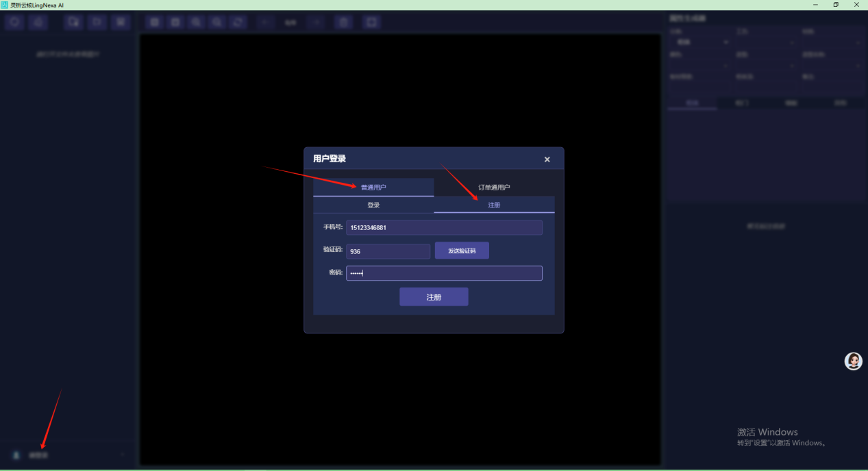Screen dimensions: 868x471
Task: Focus the 密码 password field
Action: 444,273
